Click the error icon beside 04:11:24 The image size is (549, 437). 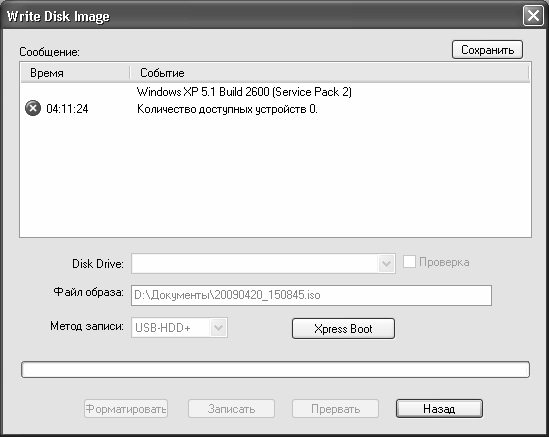pos(33,108)
